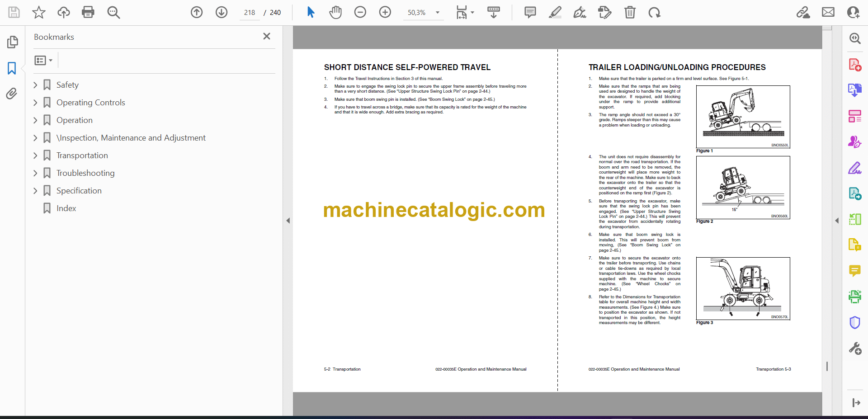Select the Hand pan tool
Image resolution: width=868 pixels, height=419 pixels.
pos(335,12)
